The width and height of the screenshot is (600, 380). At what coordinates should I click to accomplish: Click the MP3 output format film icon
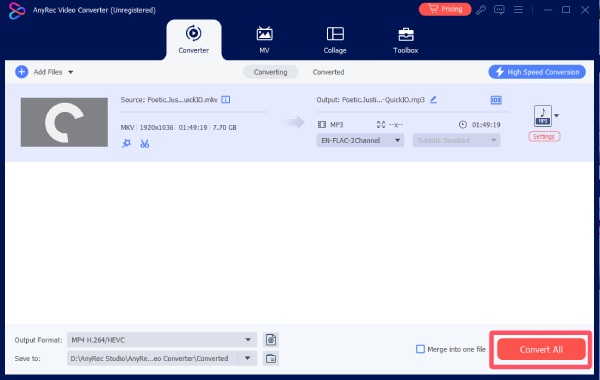click(x=322, y=124)
